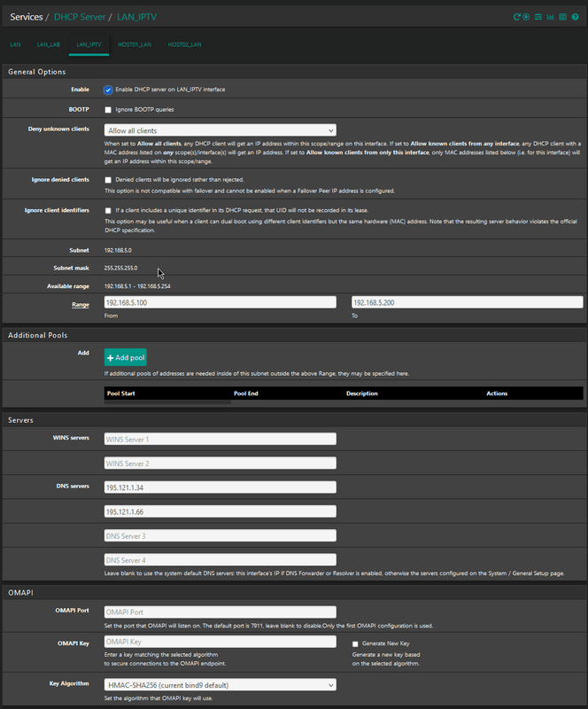Viewport: 588px width, 709px height.
Task: Click the Services breadcrumb text
Action: 27,17
